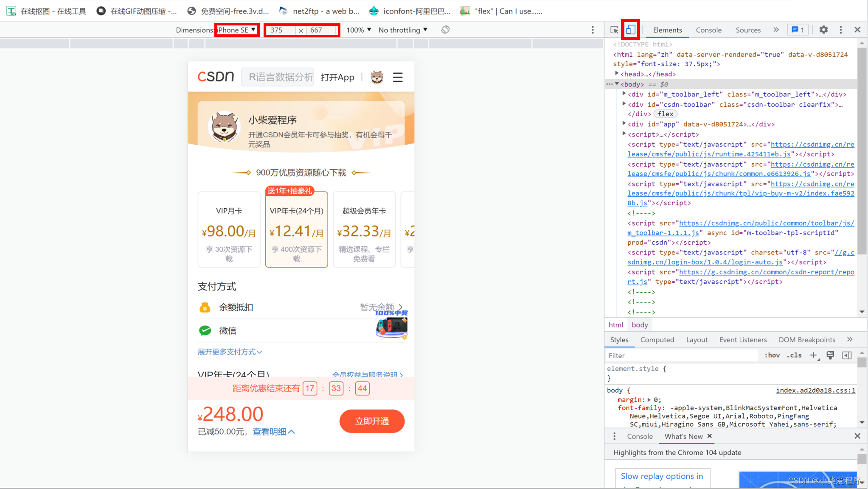868x489 pixels.
Task: Click the inspect element picker icon
Action: pos(614,30)
